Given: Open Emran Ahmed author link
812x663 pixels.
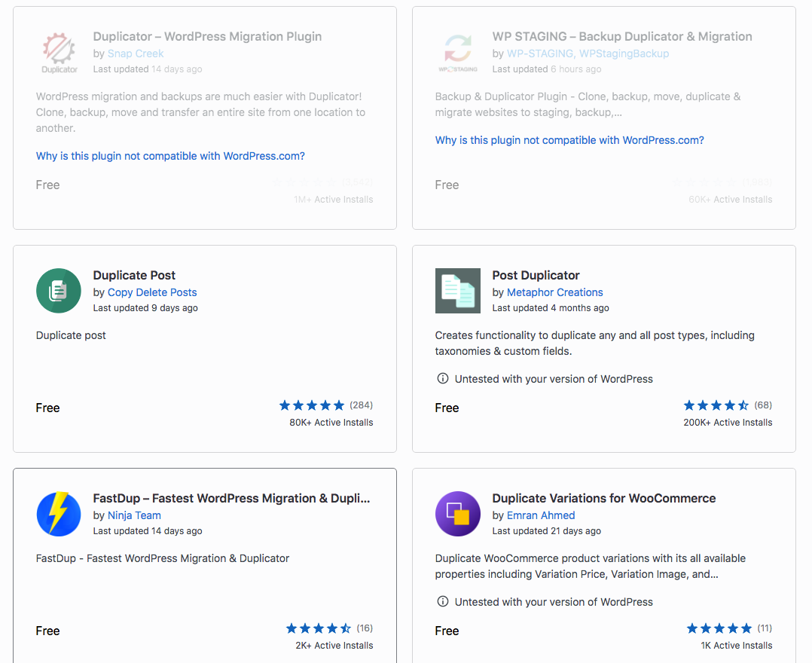Looking at the screenshot, I should [541, 515].
